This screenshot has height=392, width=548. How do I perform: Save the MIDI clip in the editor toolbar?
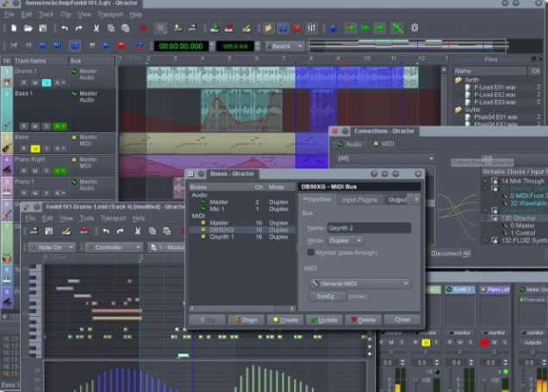point(49,231)
